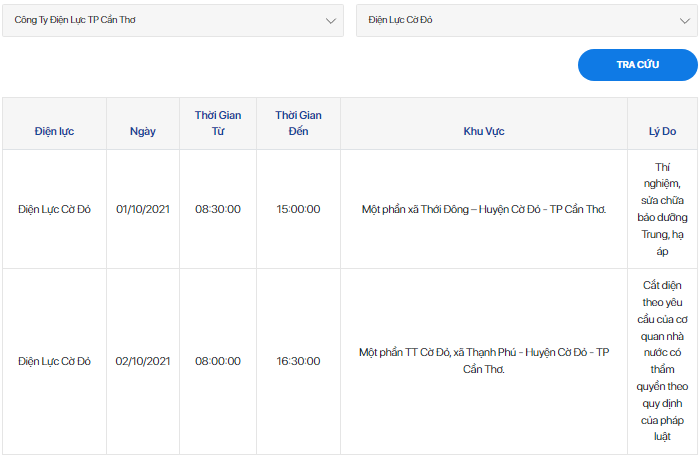Select the TT Cờ Đỏ, xã Thạnh Phú area cell
Screen dimensions: 700x459
coord(484,361)
